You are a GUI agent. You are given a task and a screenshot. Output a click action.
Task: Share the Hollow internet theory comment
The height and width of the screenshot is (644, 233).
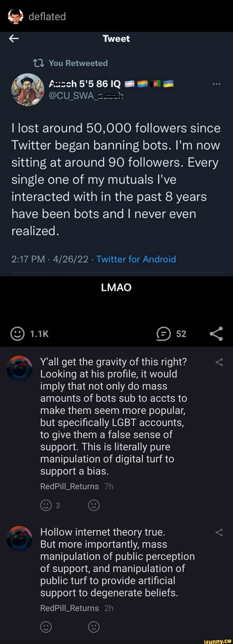[x=219, y=532]
